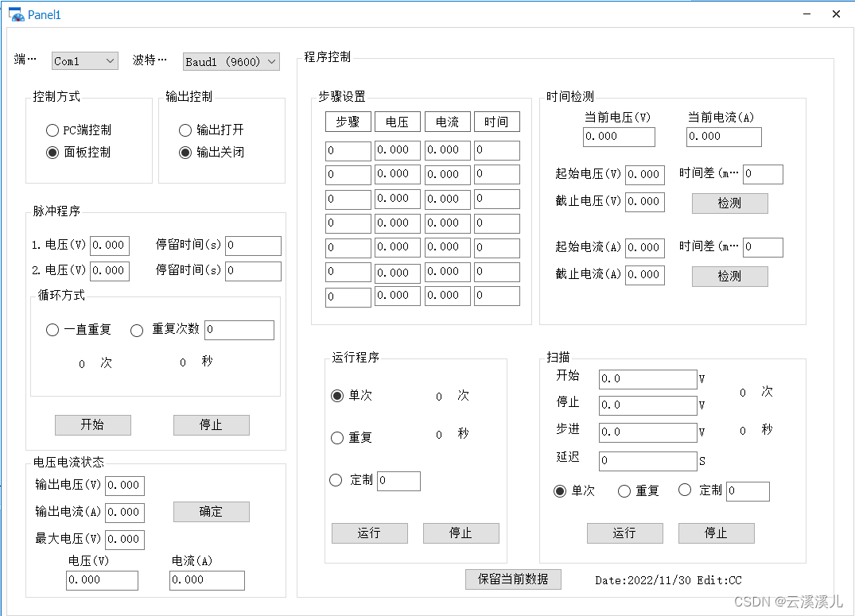Open the Com1 port selection dropdown
Viewport: 855px width, 616px height.
[x=108, y=60]
